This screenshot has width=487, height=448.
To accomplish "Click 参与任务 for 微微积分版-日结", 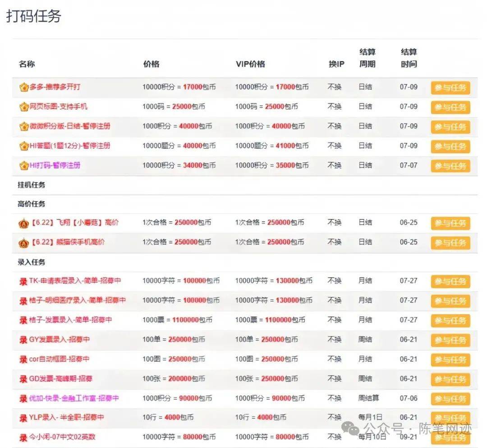I will 450,127.
